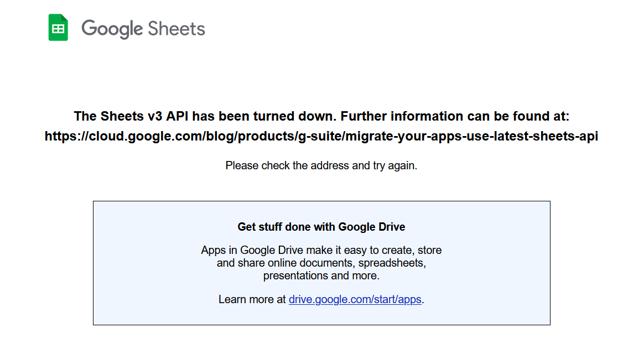The image size is (644, 364).
Task: Click "Please check the address and try again."
Action: click(321, 165)
